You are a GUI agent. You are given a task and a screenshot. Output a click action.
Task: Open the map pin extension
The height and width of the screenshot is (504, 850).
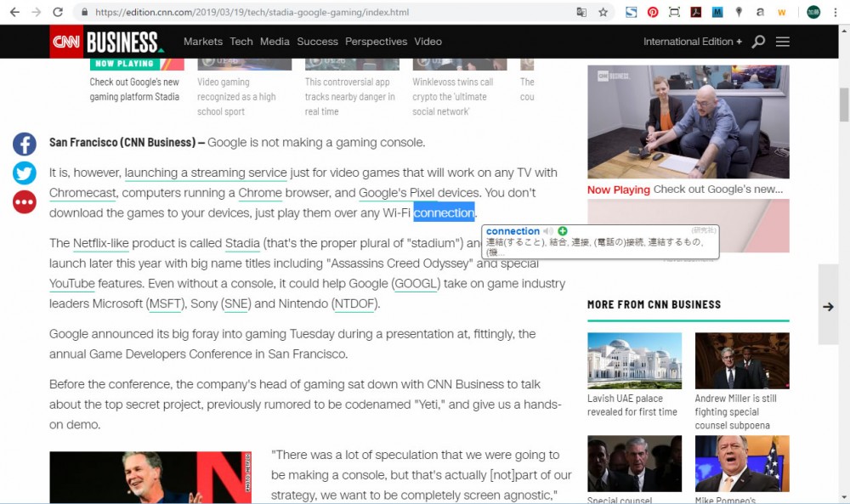[x=739, y=12]
